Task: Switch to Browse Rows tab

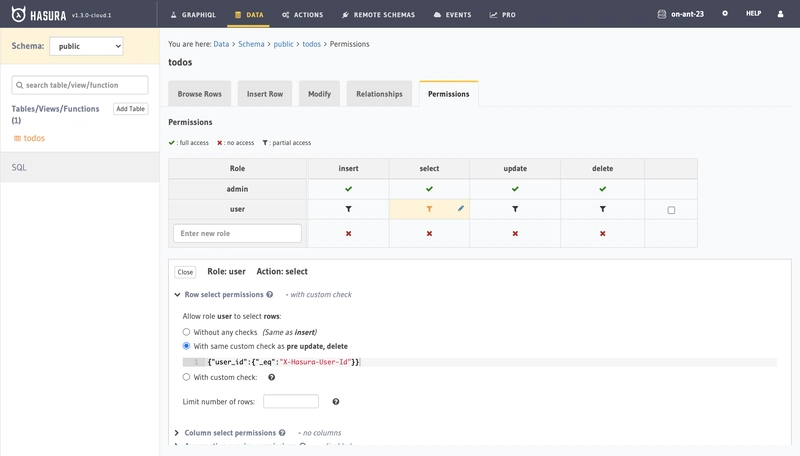Action: [x=199, y=94]
